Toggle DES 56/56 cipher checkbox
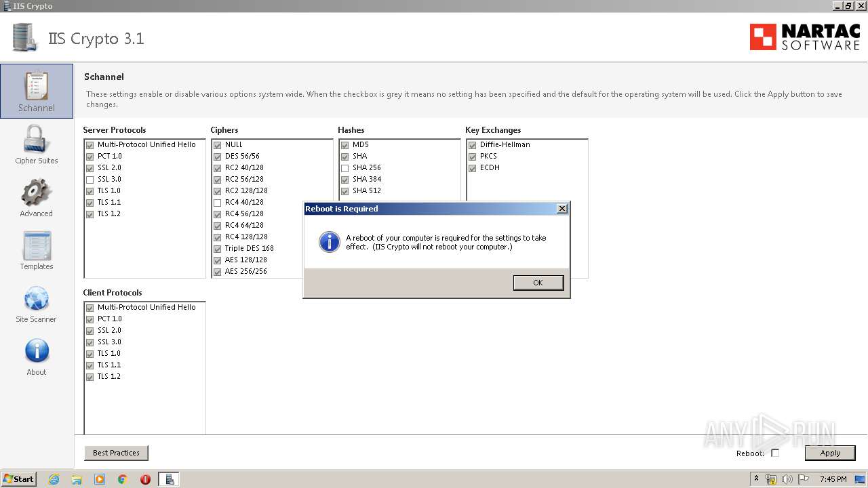The width and height of the screenshot is (868, 488). (x=217, y=157)
